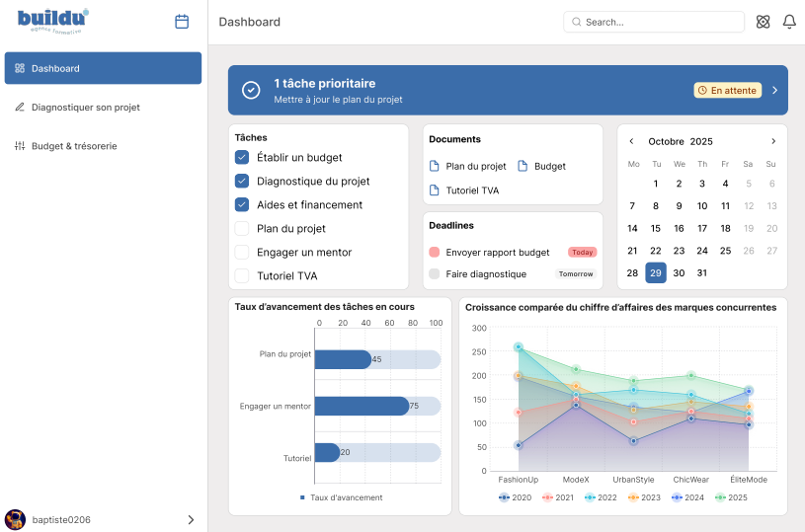Go to the previous month in the calendar

632,141
